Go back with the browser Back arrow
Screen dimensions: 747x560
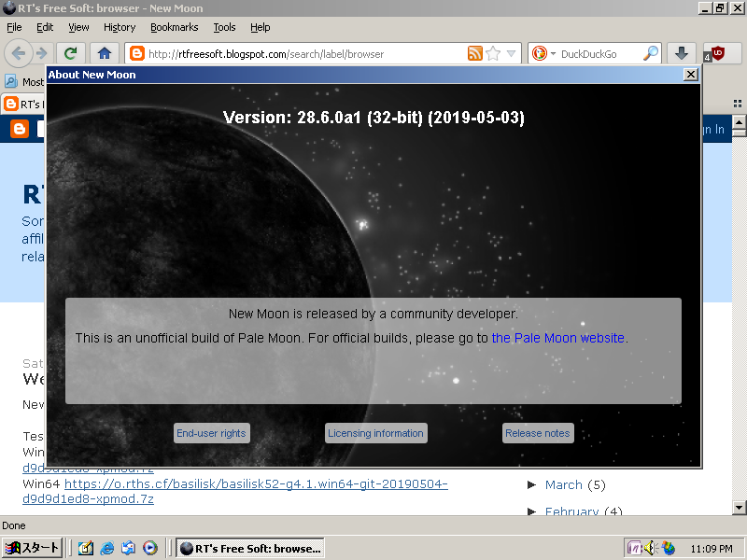(18, 53)
